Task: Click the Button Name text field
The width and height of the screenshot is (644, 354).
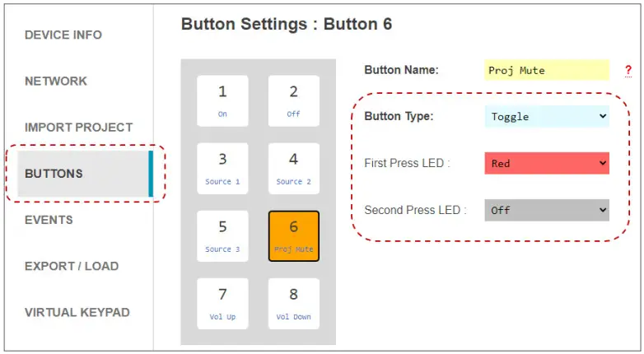Action: tap(547, 71)
